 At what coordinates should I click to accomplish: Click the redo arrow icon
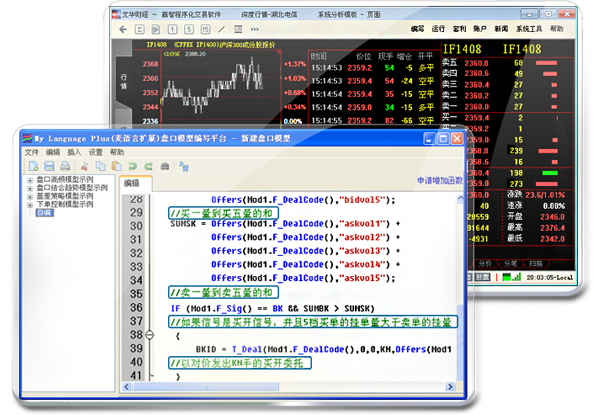[148, 166]
